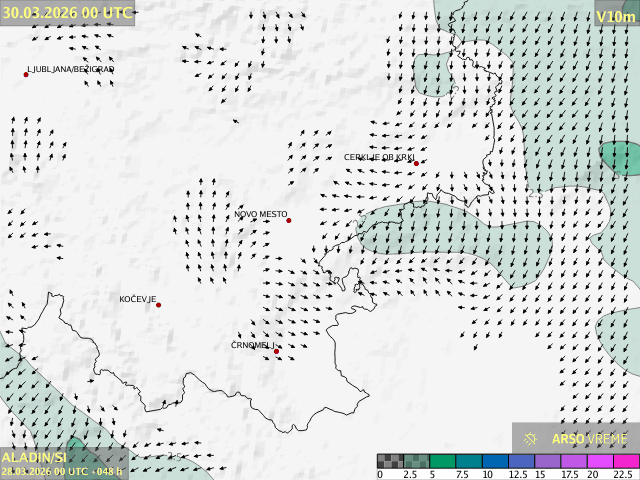Click the V10m wind parameter label

coord(615,17)
